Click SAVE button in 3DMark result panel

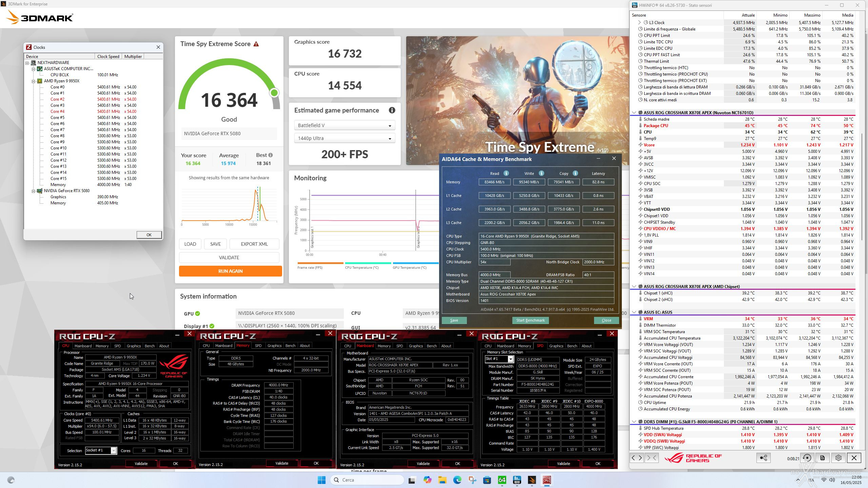(x=215, y=244)
